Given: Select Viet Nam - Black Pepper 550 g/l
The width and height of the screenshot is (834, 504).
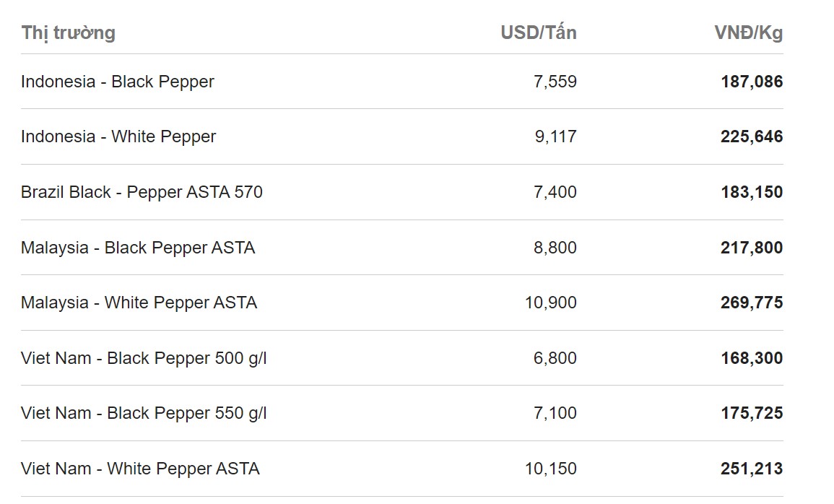Looking at the screenshot, I should pos(144,413).
